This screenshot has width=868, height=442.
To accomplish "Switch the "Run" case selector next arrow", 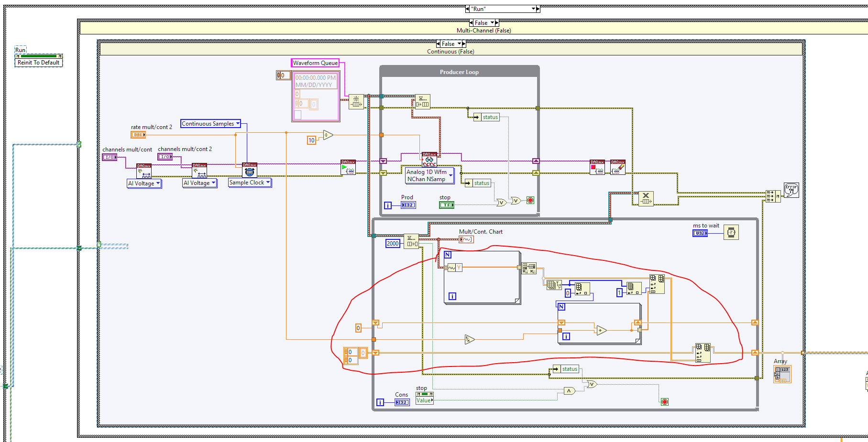I will [538, 9].
